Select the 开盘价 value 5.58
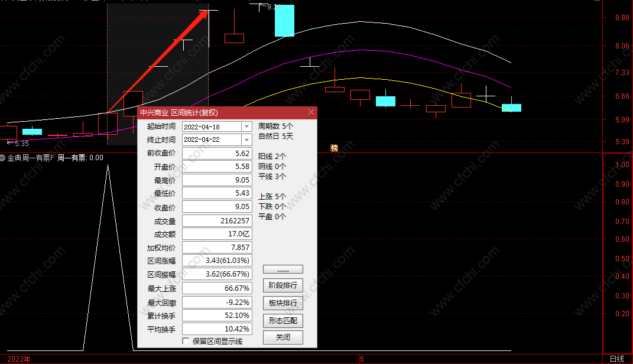 pyautogui.click(x=217, y=167)
